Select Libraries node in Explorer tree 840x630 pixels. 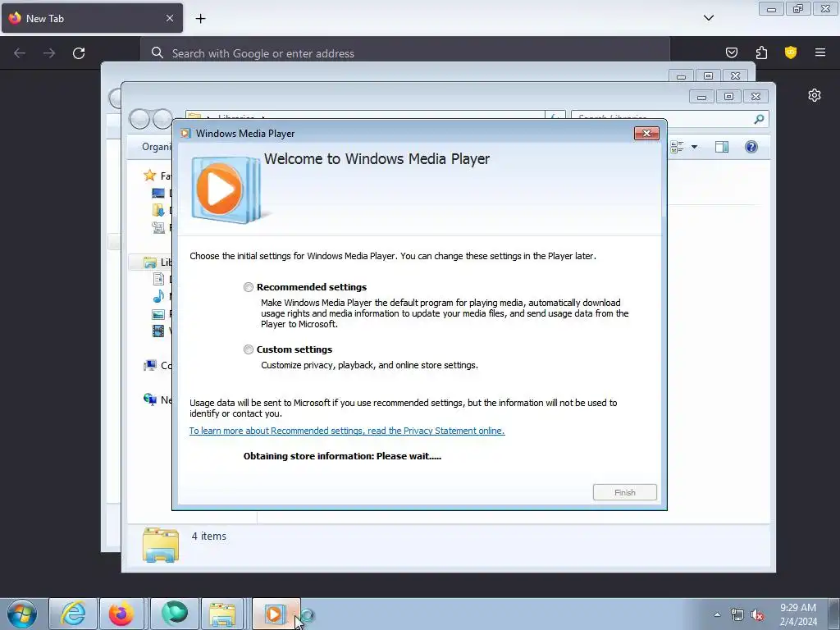(x=150, y=262)
